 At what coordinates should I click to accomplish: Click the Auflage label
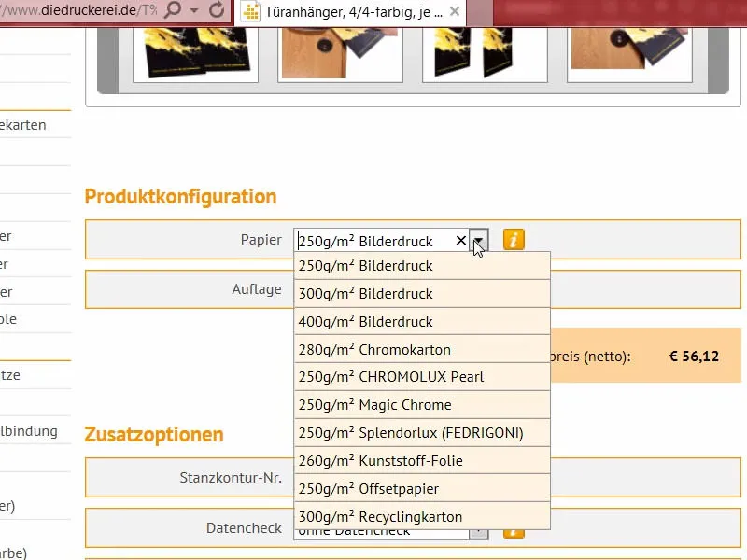(x=256, y=289)
